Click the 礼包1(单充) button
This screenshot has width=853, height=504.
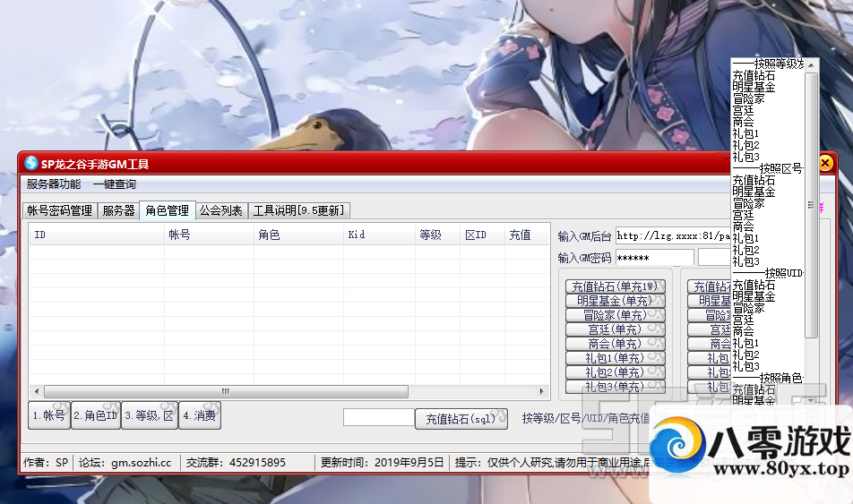(616, 358)
